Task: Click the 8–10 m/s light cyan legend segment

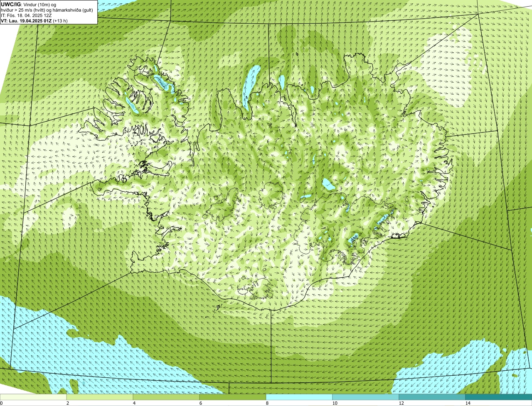Action: coord(299,397)
